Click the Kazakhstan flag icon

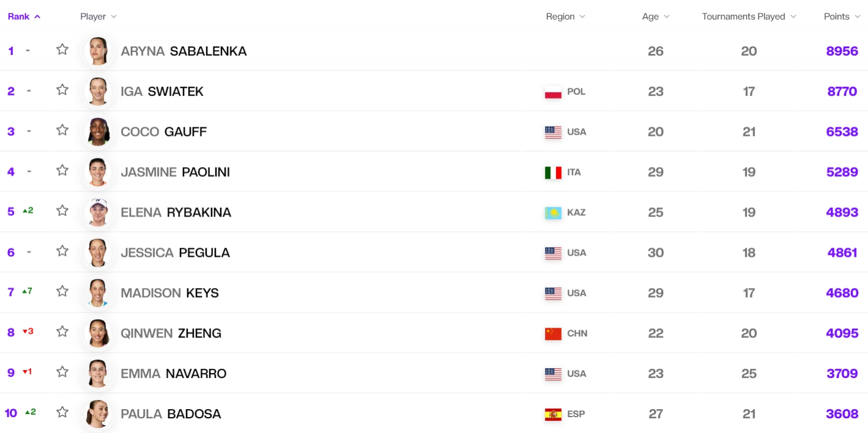click(553, 213)
